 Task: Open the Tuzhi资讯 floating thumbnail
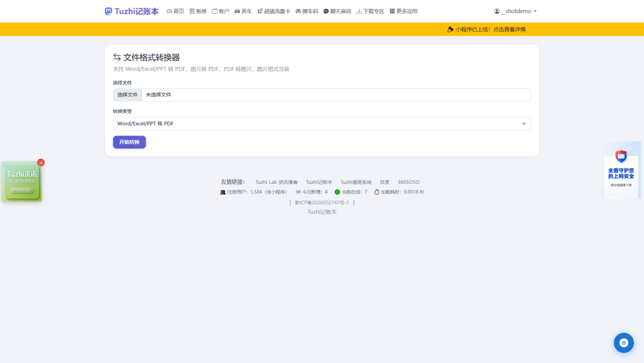[x=21, y=181]
